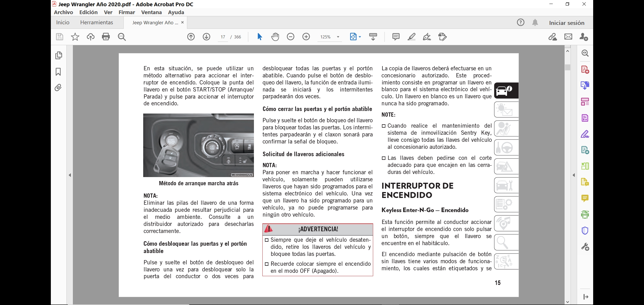This screenshot has height=305, width=644.
Task: Open the Edición menu
Action: coord(88,12)
